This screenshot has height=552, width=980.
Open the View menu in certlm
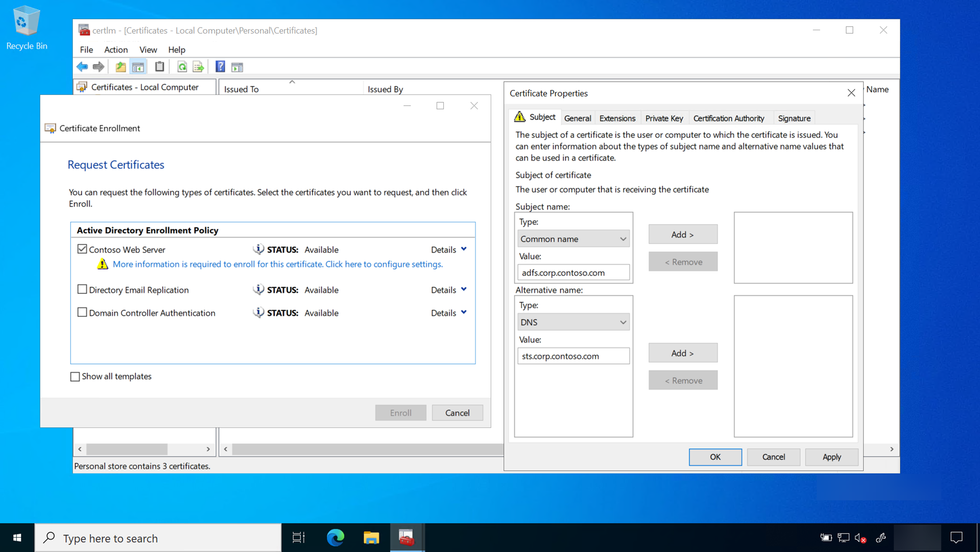(148, 50)
